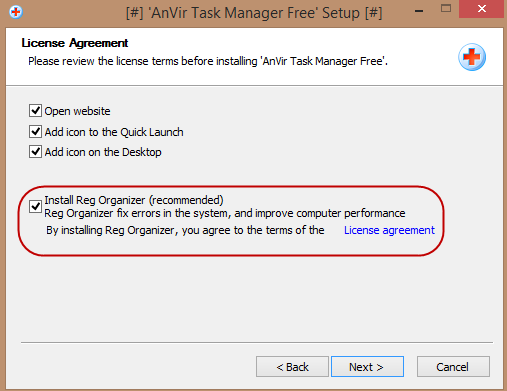This screenshot has width=507, height=391.
Task: Uncheck the Open website checkbox
Action: [35, 110]
